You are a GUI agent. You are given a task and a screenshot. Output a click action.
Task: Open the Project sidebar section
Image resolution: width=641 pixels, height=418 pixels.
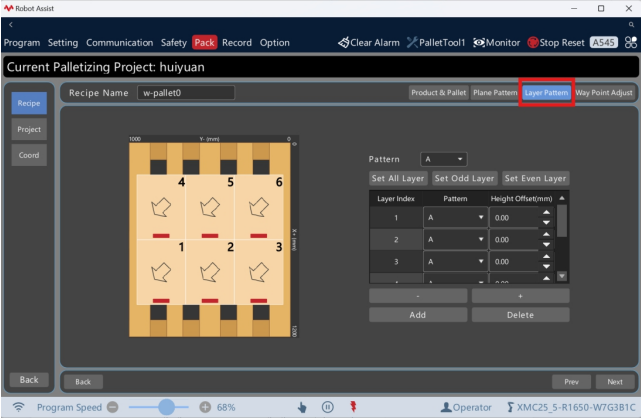click(29, 129)
